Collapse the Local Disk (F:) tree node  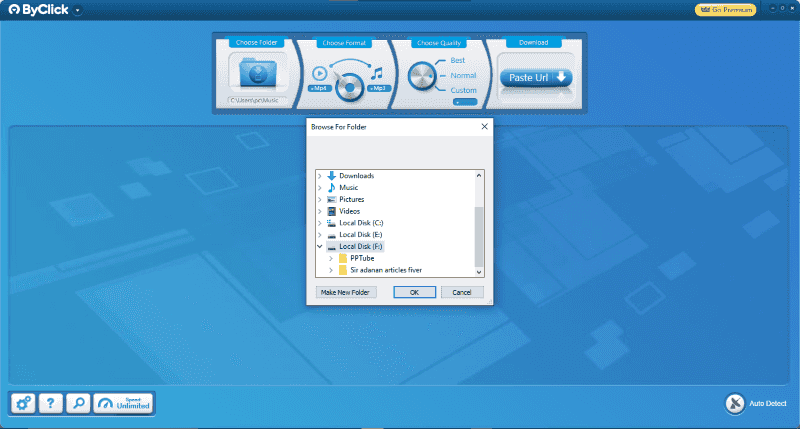[x=320, y=246]
